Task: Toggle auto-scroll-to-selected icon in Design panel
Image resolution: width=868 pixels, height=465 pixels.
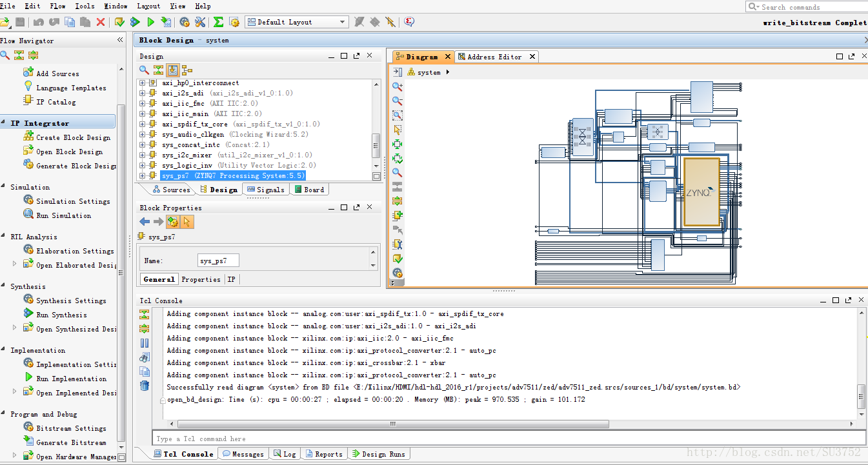Action: point(173,70)
